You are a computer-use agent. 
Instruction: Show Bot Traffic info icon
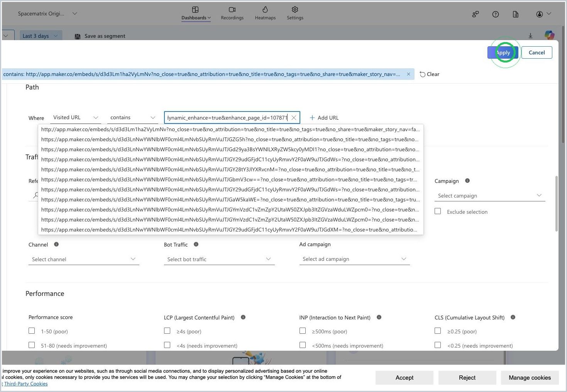pyautogui.click(x=196, y=244)
